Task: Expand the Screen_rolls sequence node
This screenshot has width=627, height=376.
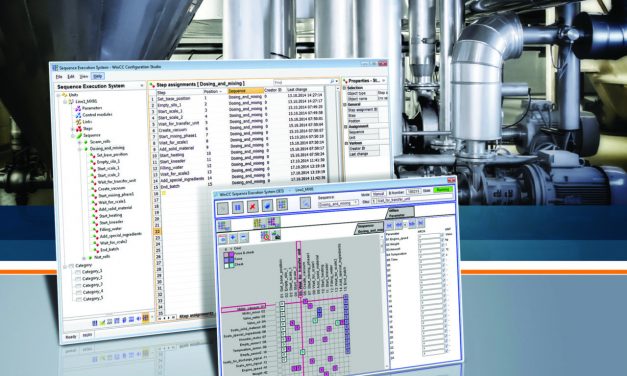Action: pyautogui.click(x=80, y=142)
